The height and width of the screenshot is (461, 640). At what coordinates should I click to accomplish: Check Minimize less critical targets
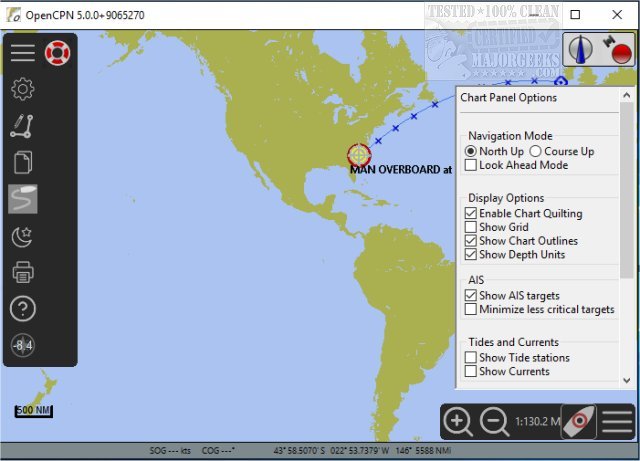click(x=471, y=309)
